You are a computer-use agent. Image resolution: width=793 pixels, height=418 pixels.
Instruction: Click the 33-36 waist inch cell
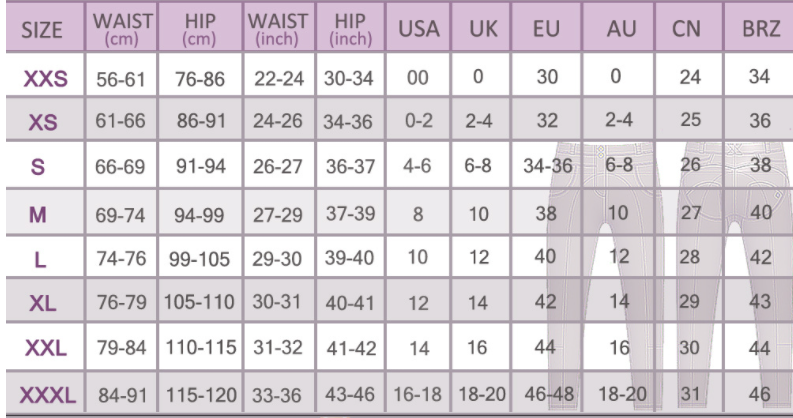point(275,395)
